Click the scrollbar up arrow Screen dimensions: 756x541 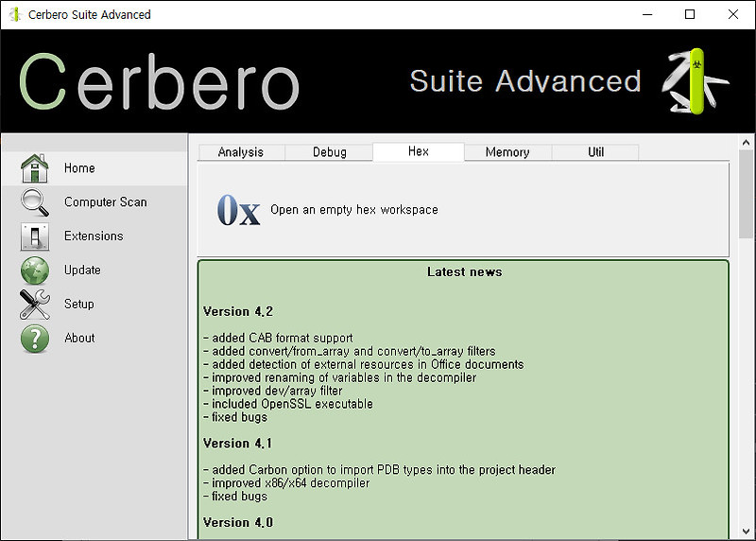click(x=746, y=143)
